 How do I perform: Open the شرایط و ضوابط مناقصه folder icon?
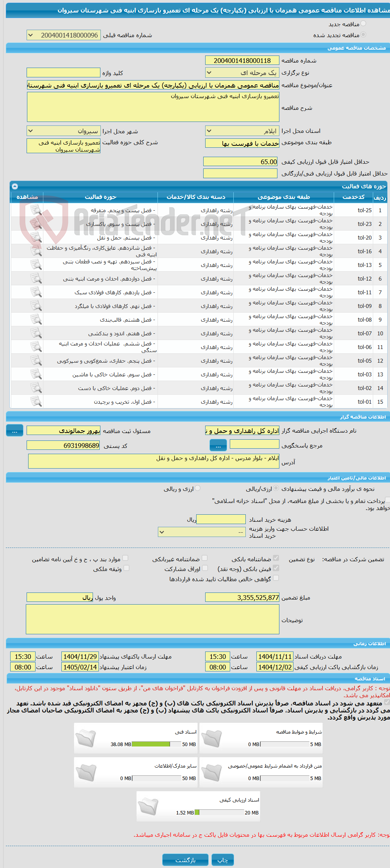pyautogui.click(x=211, y=738)
